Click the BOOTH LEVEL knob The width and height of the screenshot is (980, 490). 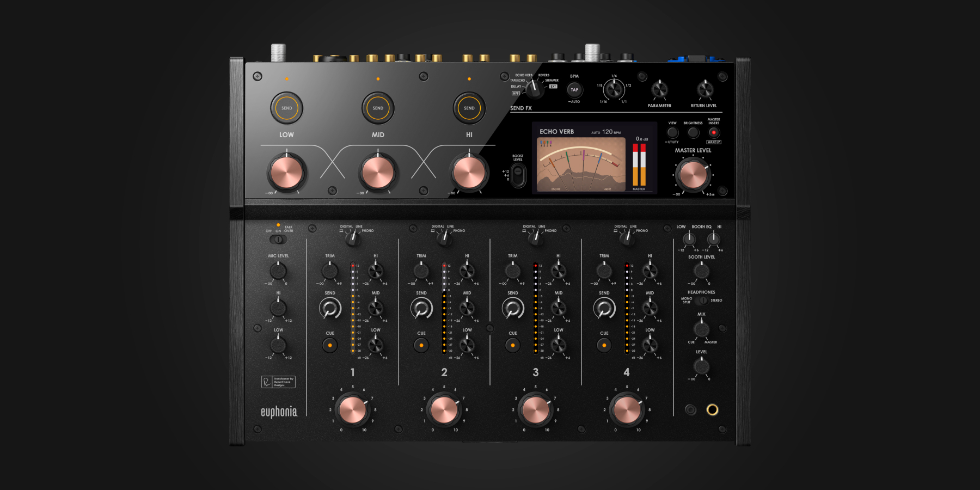(x=701, y=271)
